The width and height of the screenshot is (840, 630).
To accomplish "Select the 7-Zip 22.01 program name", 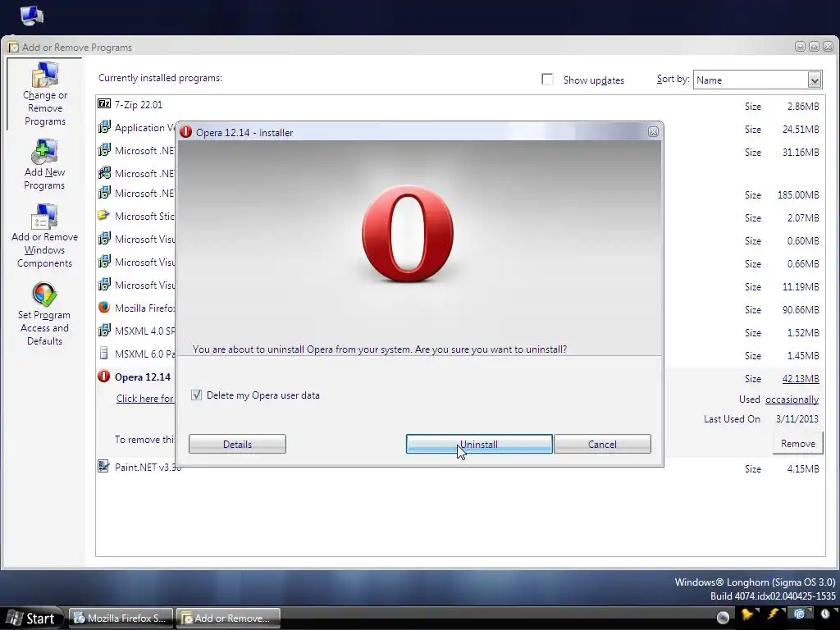I will 138,104.
